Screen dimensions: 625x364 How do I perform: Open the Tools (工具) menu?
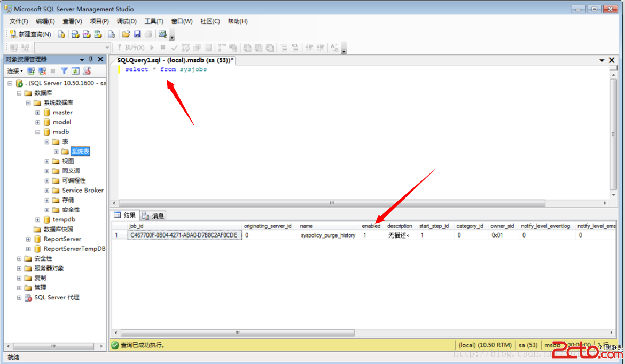coord(154,21)
